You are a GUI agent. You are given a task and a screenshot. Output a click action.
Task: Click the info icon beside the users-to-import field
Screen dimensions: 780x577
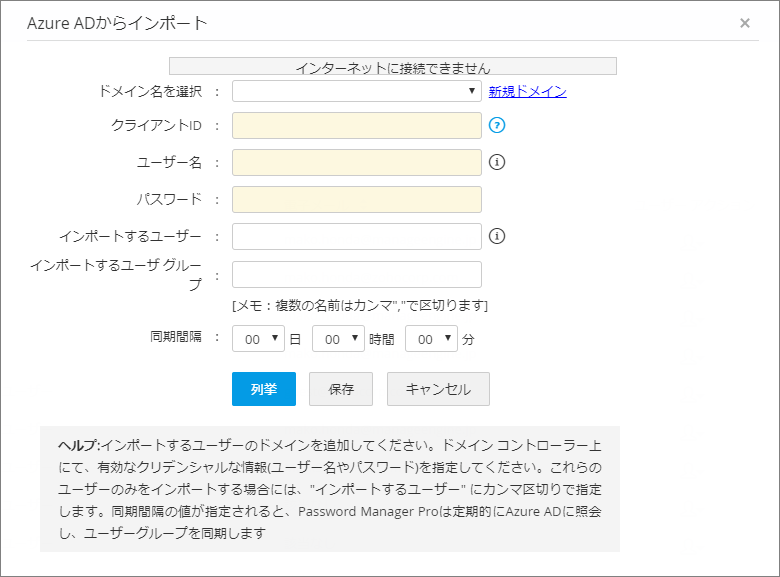point(497,236)
